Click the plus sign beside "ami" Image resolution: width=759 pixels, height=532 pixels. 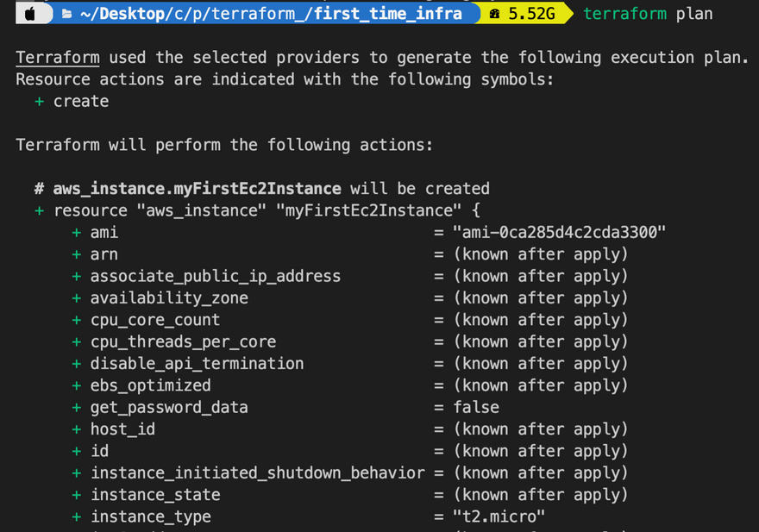pos(77,233)
